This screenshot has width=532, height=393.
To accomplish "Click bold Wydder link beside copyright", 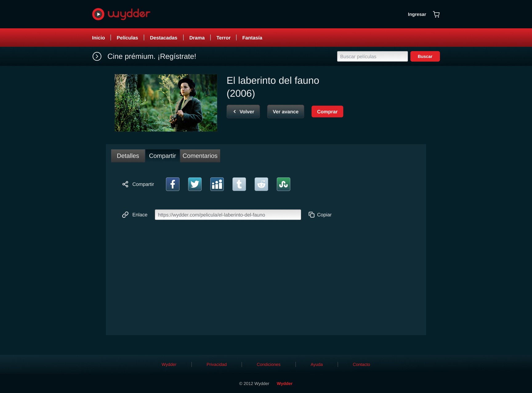I will click(285, 383).
